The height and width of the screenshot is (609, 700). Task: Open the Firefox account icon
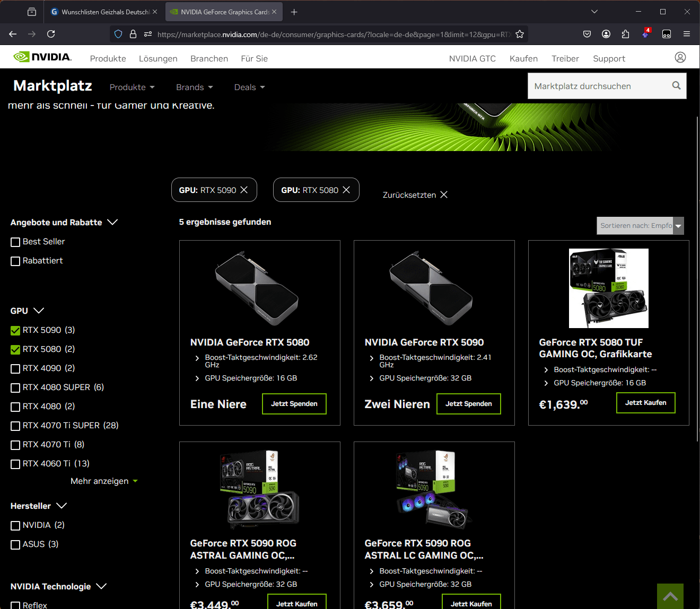point(606,34)
